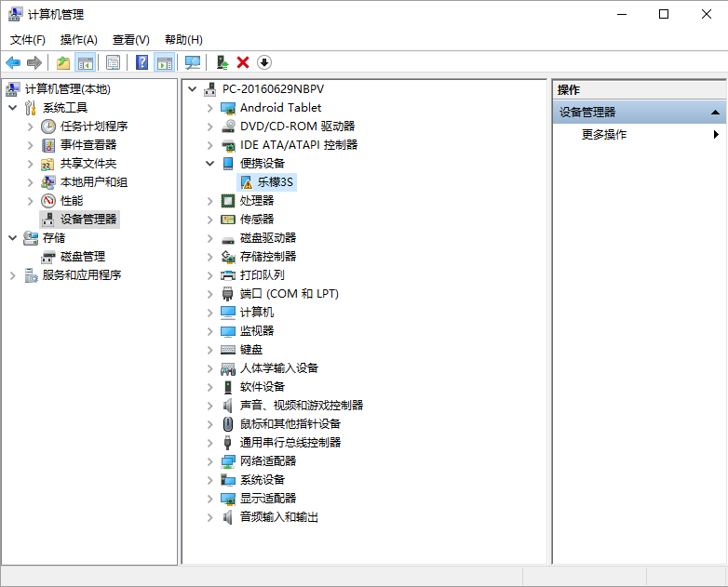Click the Forward arrow toolbar icon

pyautogui.click(x=34, y=62)
